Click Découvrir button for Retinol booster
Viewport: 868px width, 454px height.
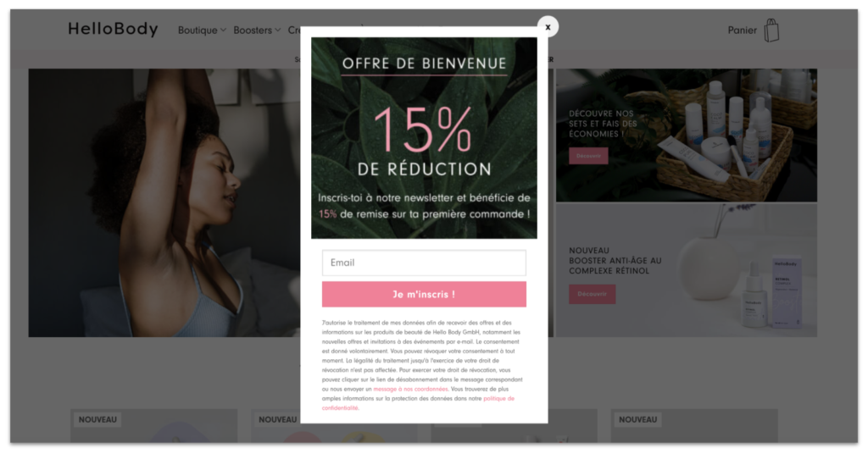592,294
